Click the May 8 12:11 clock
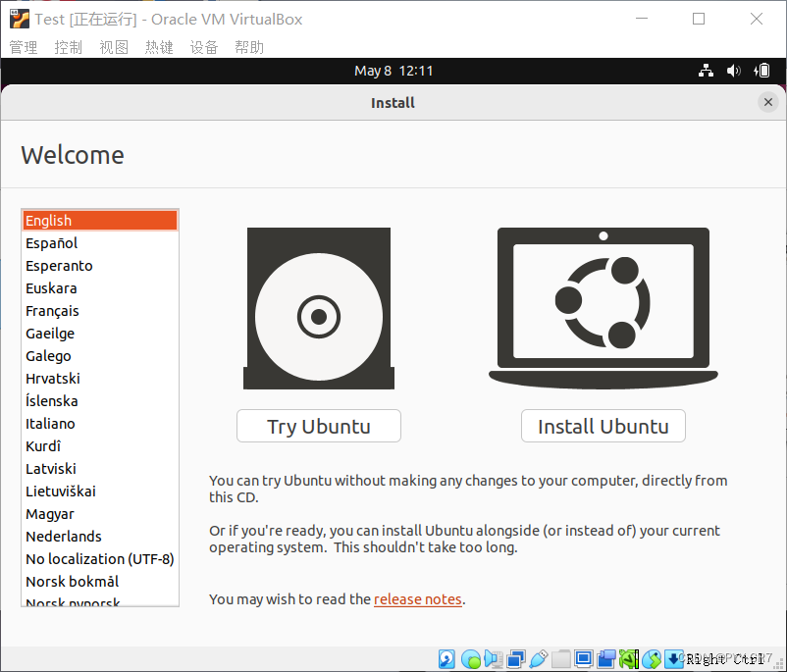The height and width of the screenshot is (672, 787). coord(393,71)
